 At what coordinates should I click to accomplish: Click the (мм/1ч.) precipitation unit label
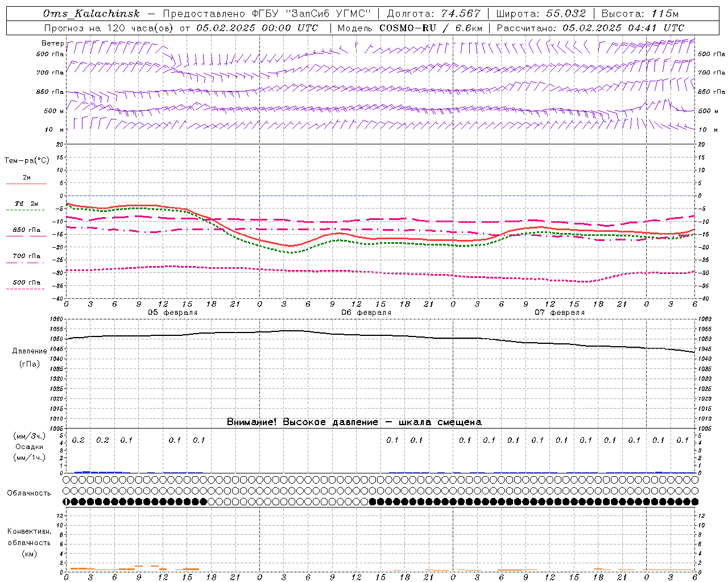pos(29,458)
